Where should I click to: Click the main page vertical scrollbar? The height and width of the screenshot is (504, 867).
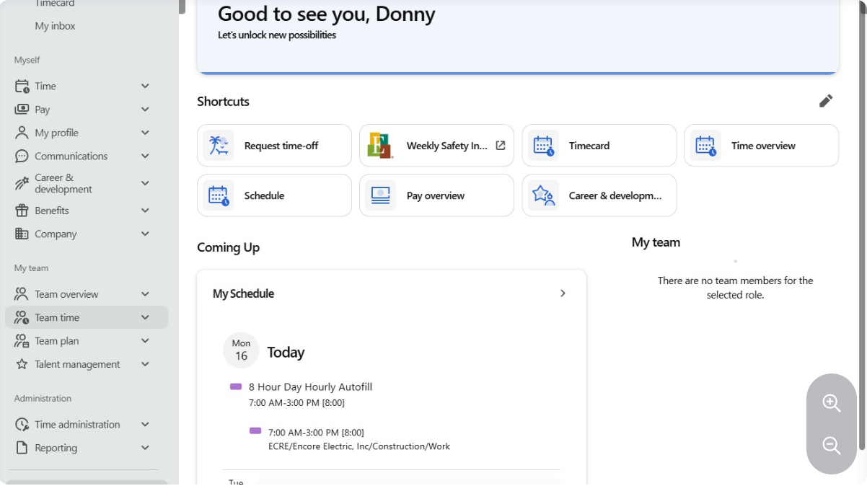[862, 225]
